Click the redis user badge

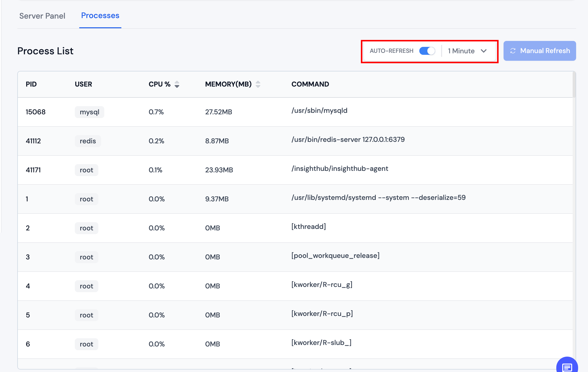(88, 141)
